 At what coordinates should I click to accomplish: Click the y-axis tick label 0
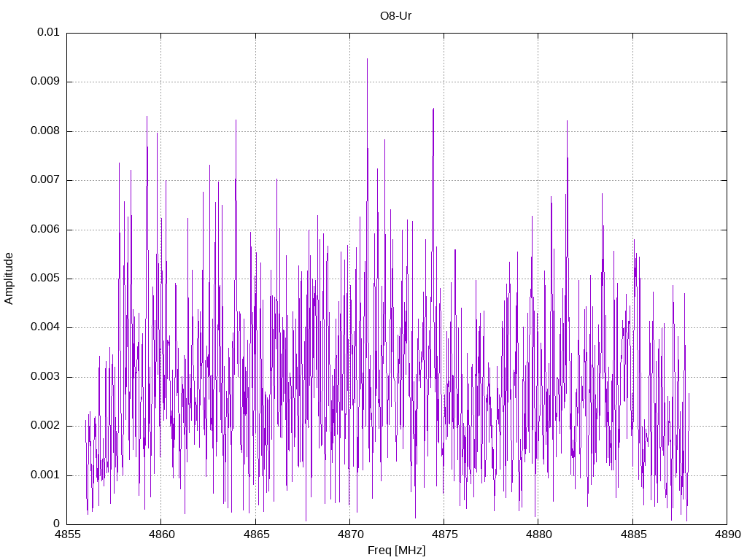(x=56, y=524)
